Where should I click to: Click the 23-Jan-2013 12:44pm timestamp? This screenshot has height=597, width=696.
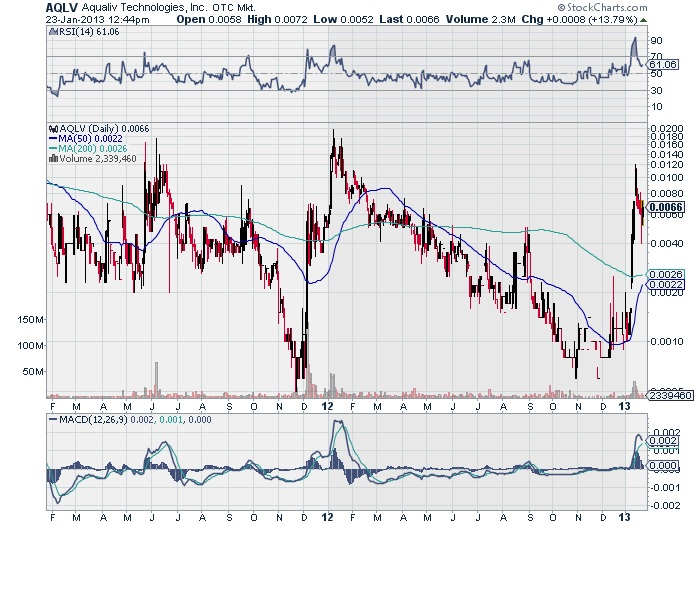pos(98,20)
